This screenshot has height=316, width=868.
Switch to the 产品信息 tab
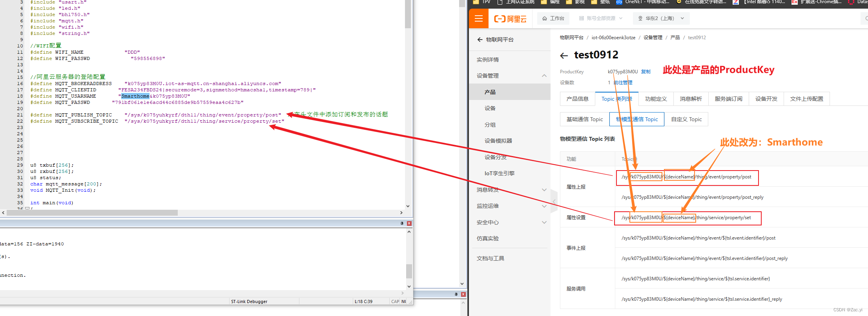click(577, 99)
